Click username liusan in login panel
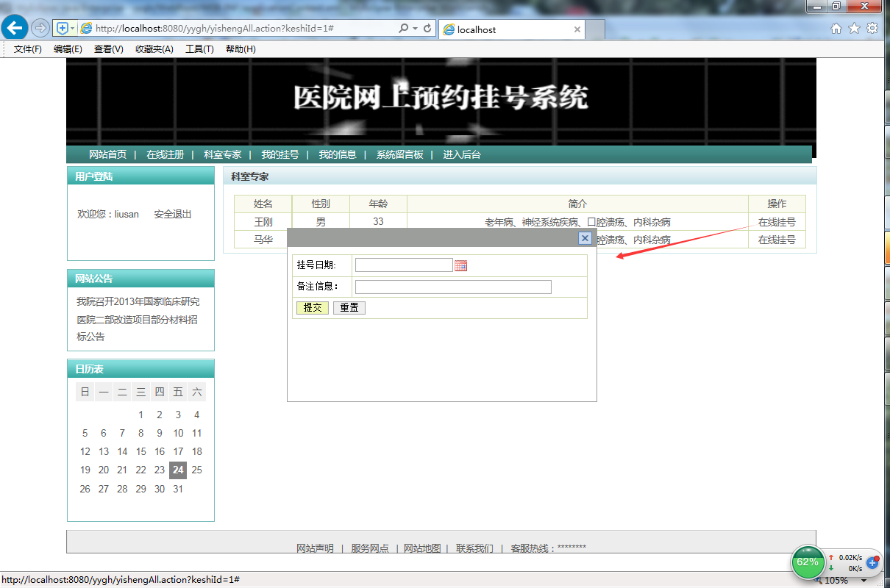 (127, 214)
